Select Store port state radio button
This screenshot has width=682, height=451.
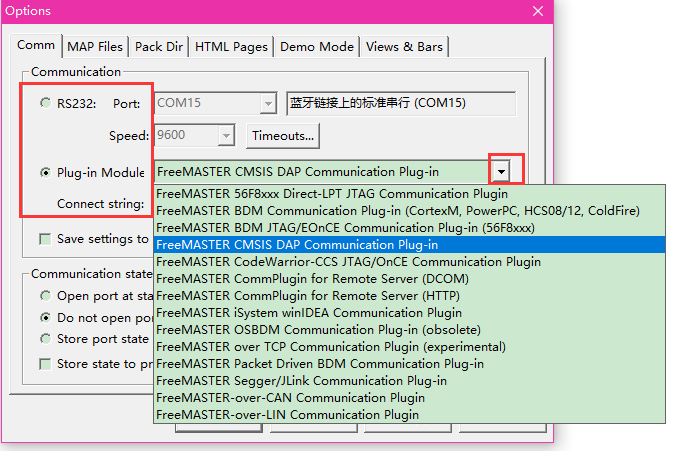coord(45,339)
